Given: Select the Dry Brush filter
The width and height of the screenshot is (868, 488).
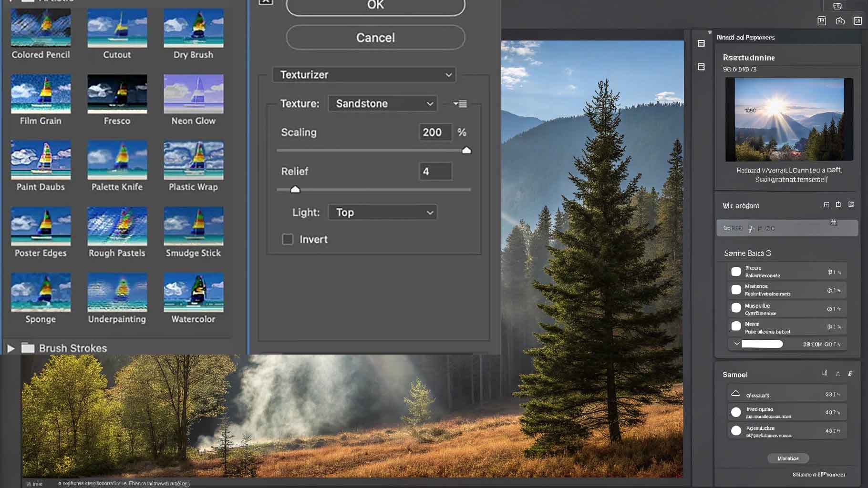Looking at the screenshot, I should (x=193, y=28).
